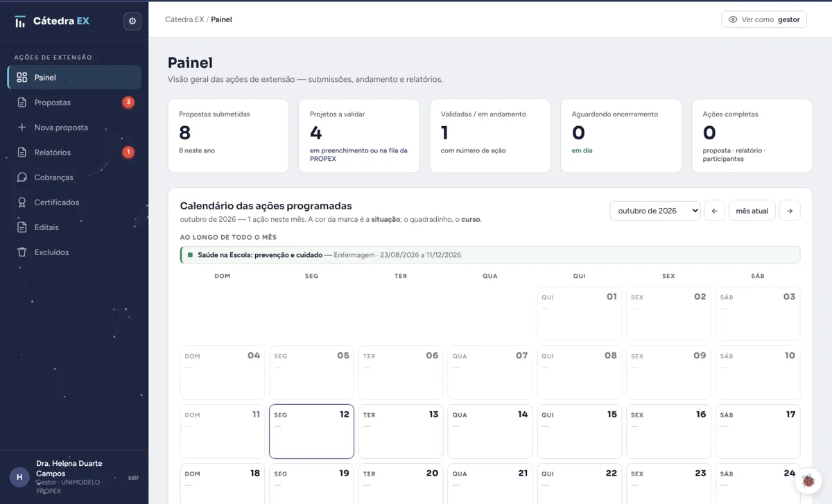832x504 pixels.
Task: Open the Cobranças menu item
Action: point(74,177)
